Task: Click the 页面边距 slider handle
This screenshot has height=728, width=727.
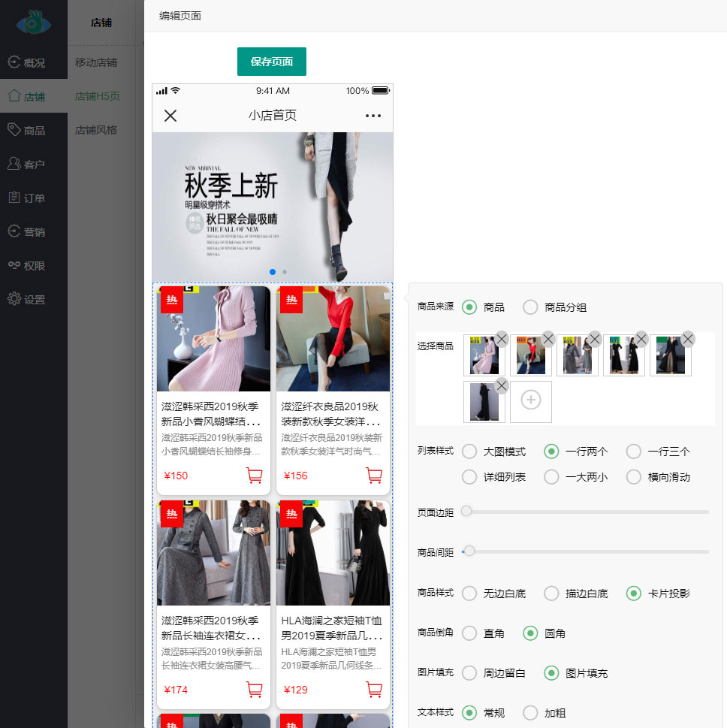Action: 466,512
